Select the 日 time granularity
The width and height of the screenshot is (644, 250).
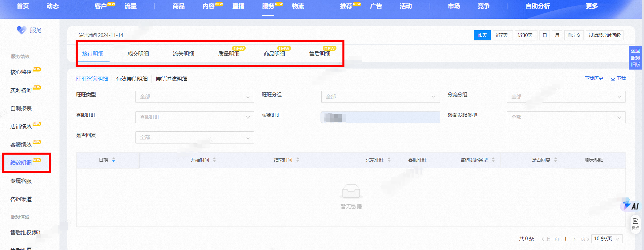pyautogui.click(x=545, y=35)
